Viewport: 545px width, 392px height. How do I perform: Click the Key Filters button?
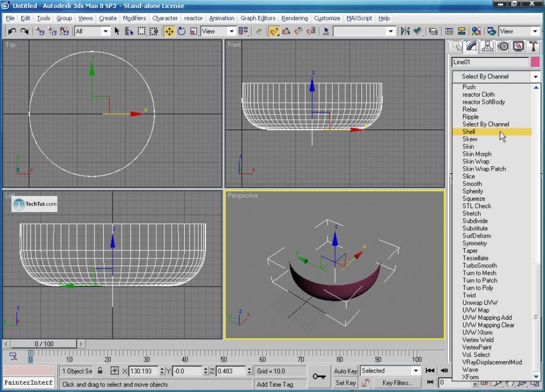(398, 383)
